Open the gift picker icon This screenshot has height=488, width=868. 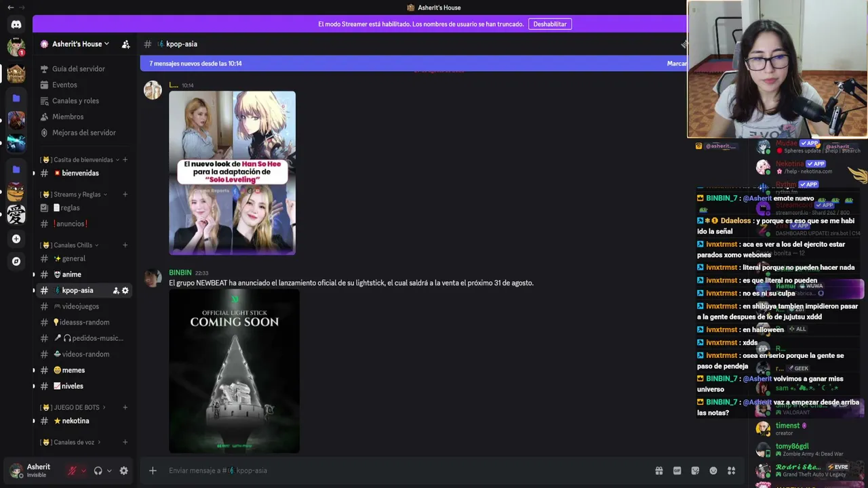658,470
